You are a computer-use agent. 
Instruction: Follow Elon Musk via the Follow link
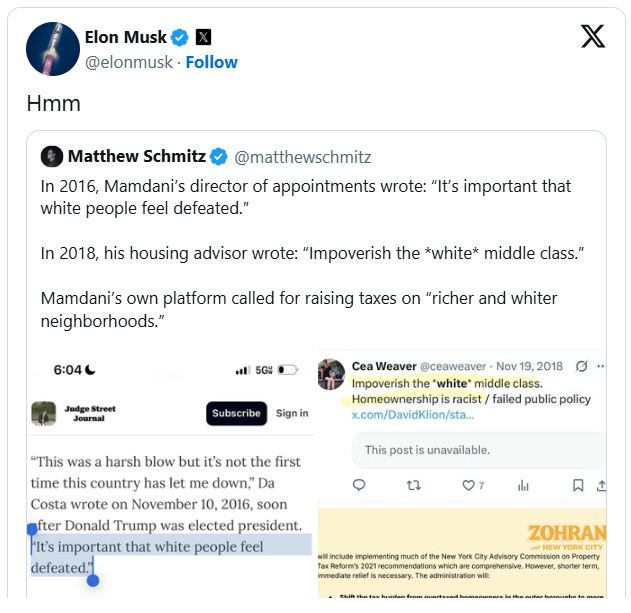(x=212, y=62)
